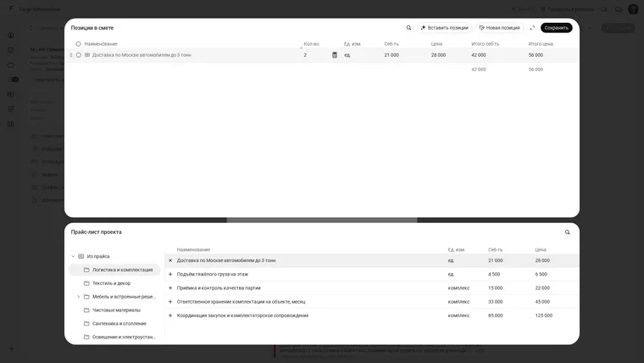Click the Себ-ть header in price list

(495, 250)
